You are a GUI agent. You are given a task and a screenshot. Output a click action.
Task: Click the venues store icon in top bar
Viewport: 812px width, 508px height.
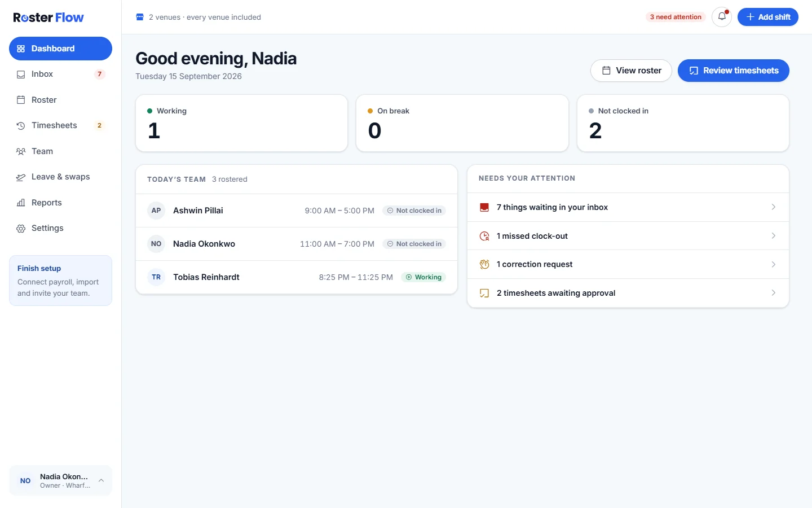[140, 17]
